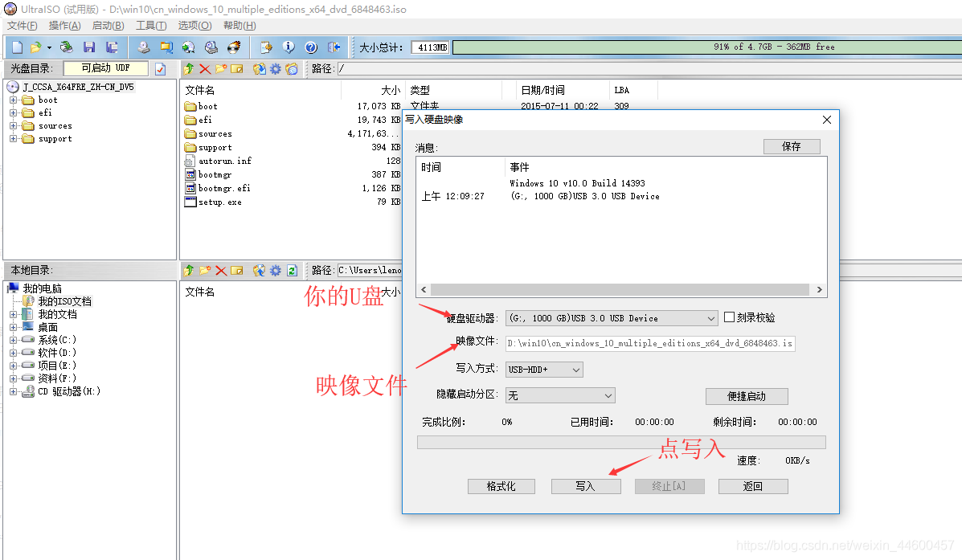Open the 写入方式 USB-HDD+ dropdown

[x=544, y=370]
